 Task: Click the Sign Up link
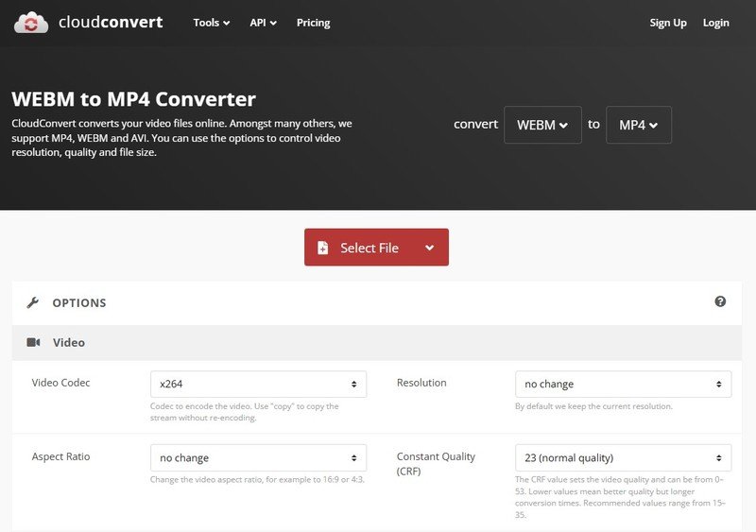[668, 23]
